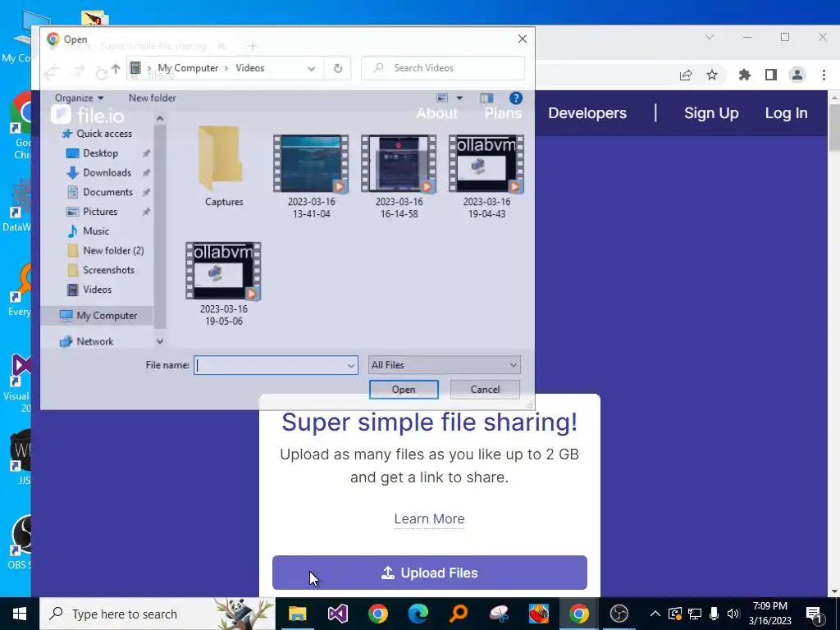Expand the view options dropdown arrow
The width and height of the screenshot is (840, 630).
click(459, 98)
